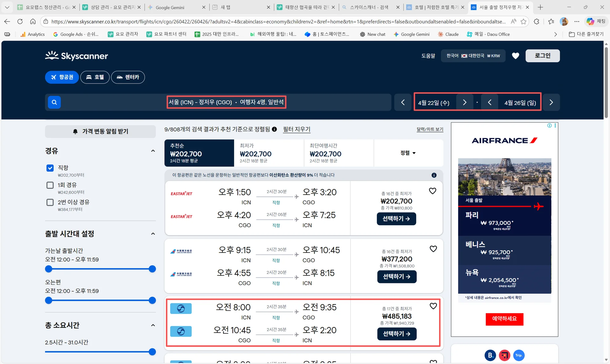Viewport: 610px width, 364px height.
Task: Click 총 소요시간 slider handle
Action: [x=152, y=352]
